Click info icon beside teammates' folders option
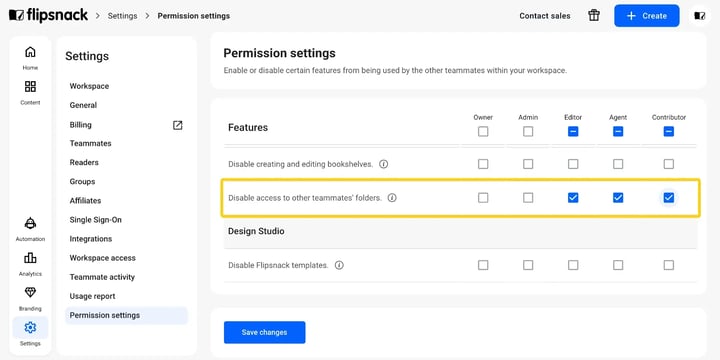This screenshot has width=720, height=360. 392,198
